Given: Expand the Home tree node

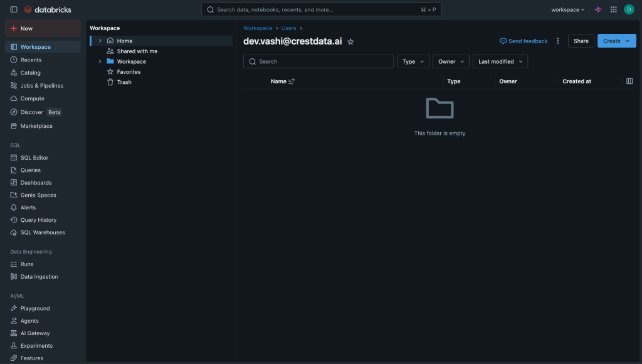Looking at the screenshot, I should tap(100, 41).
